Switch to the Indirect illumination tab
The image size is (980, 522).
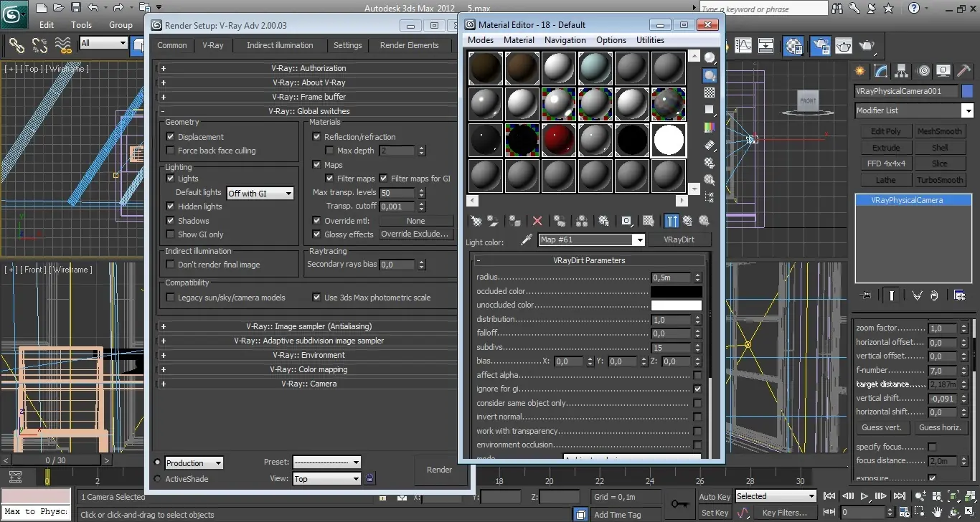point(280,45)
